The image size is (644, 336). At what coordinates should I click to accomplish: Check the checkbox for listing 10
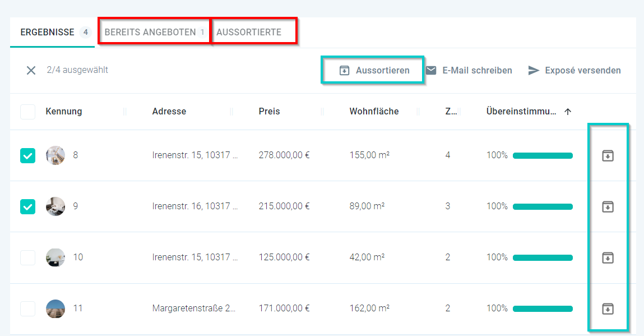pyautogui.click(x=28, y=257)
